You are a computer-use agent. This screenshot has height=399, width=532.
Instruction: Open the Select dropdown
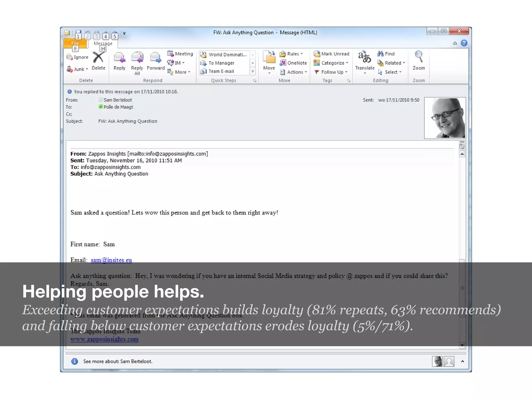390,72
